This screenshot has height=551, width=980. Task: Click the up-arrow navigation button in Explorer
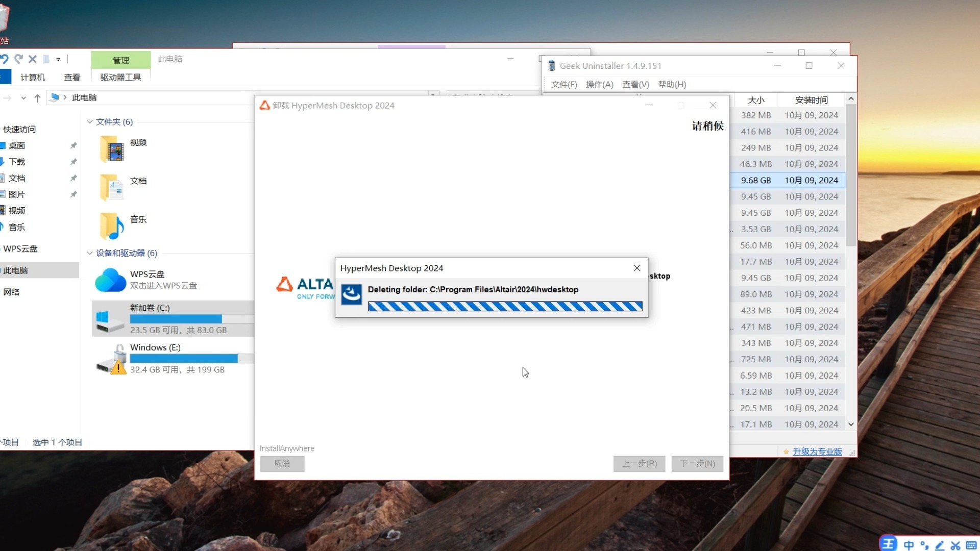[x=37, y=98]
